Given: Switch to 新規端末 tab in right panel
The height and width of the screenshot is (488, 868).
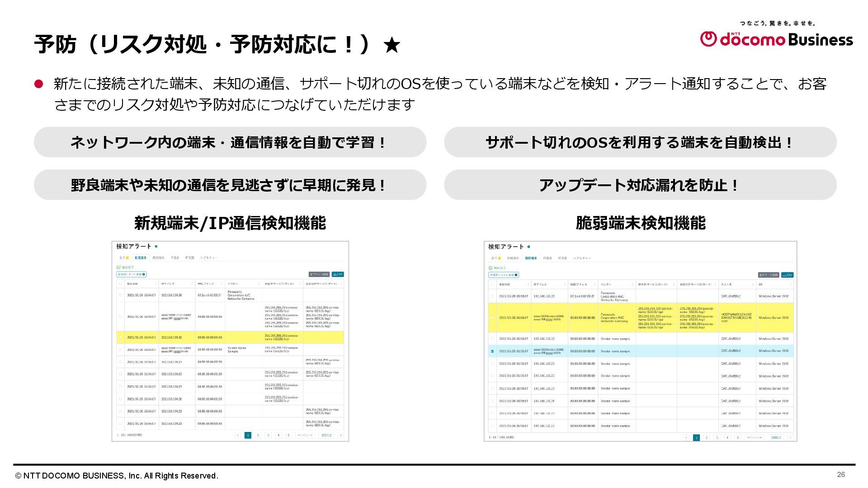Looking at the screenshot, I should pos(512,258).
